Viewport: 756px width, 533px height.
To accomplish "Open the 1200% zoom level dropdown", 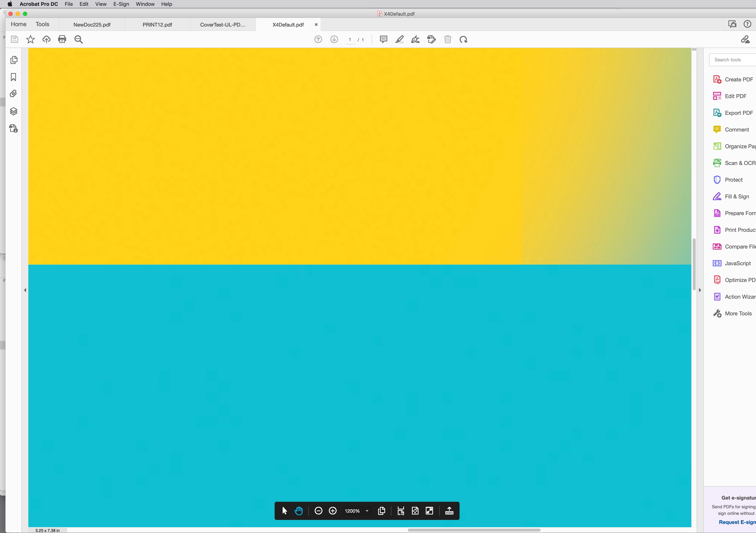I will [x=367, y=511].
